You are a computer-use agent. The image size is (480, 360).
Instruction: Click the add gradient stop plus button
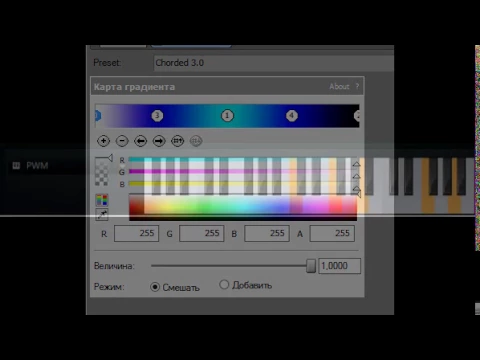click(103, 141)
